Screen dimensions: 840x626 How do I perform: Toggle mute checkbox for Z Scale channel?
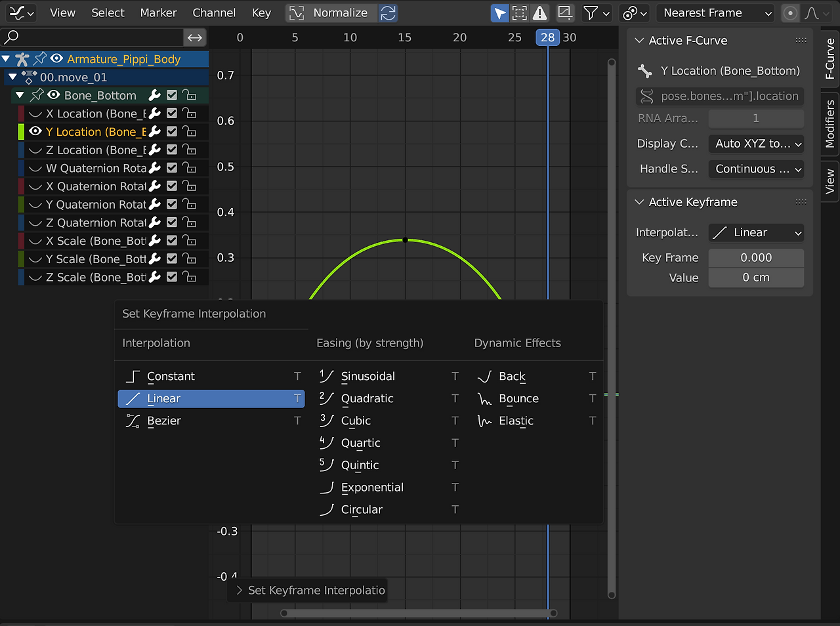coord(172,278)
